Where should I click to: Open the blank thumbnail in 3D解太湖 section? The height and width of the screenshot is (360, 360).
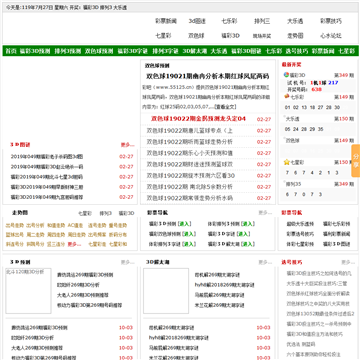(166, 291)
